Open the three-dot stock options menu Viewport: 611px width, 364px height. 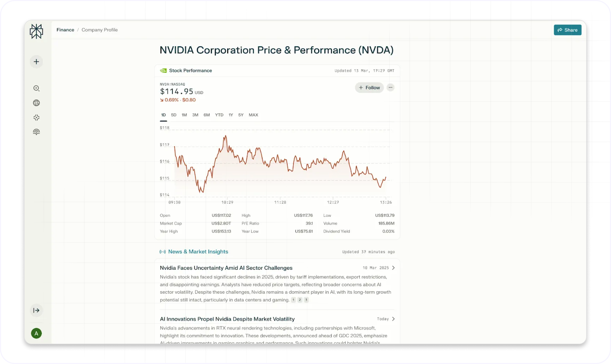[390, 88]
